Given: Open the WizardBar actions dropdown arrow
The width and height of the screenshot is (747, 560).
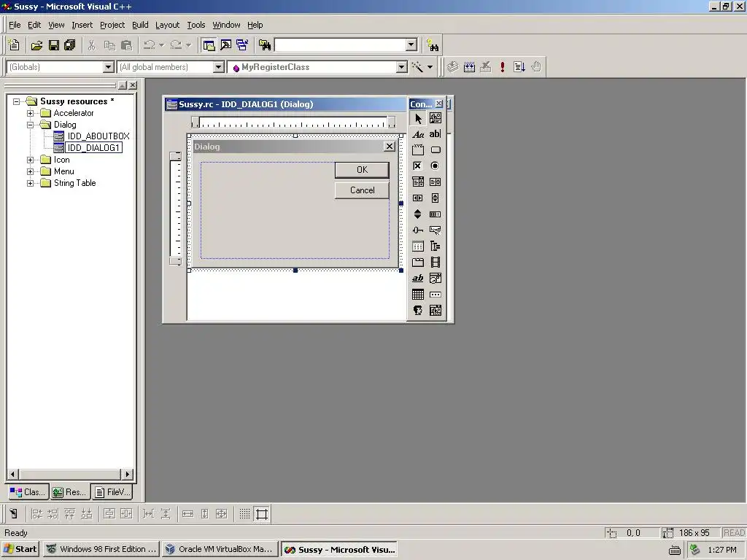Looking at the screenshot, I should point(430,67).
